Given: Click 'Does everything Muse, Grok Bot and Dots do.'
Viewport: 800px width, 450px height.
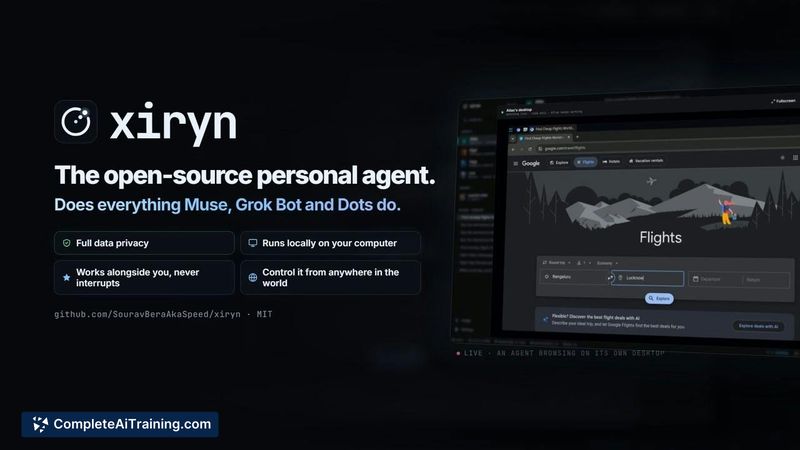Looking at the screenshot, I should point(228,205).
